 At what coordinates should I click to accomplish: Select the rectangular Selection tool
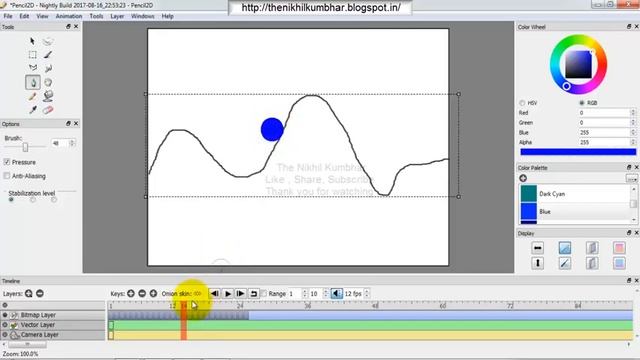pyautogui.click(x=33, y=55)
